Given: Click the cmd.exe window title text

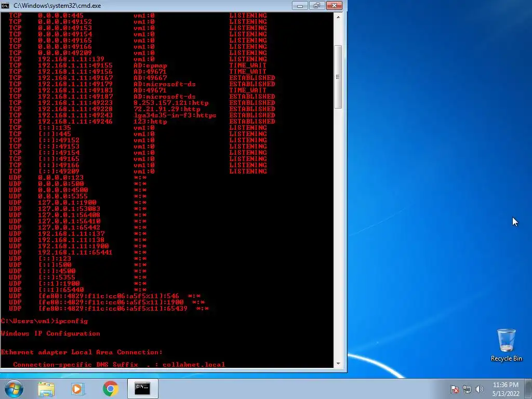Looking at the screenshot, I should point(57,5).
